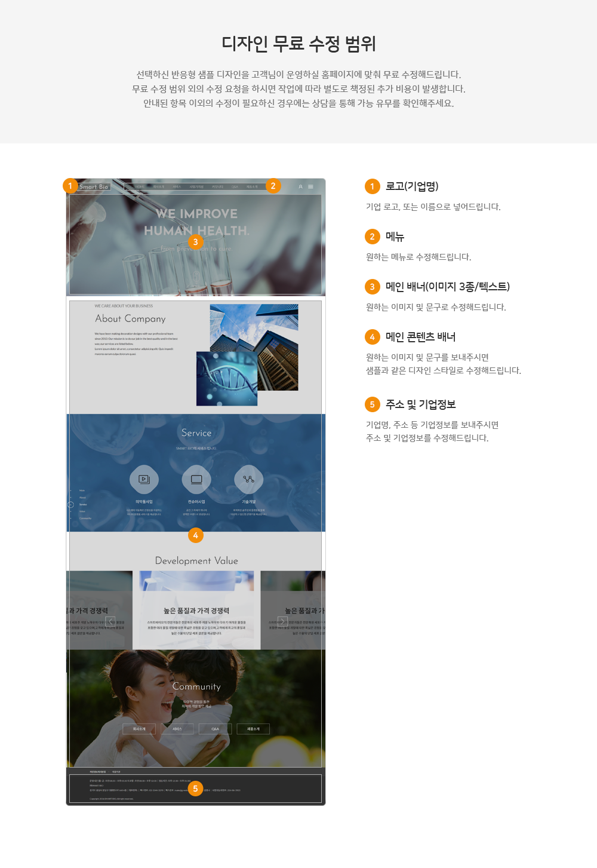Click the next arrow in Development Value slider
The image size is (597, 868).
[282, 621]
